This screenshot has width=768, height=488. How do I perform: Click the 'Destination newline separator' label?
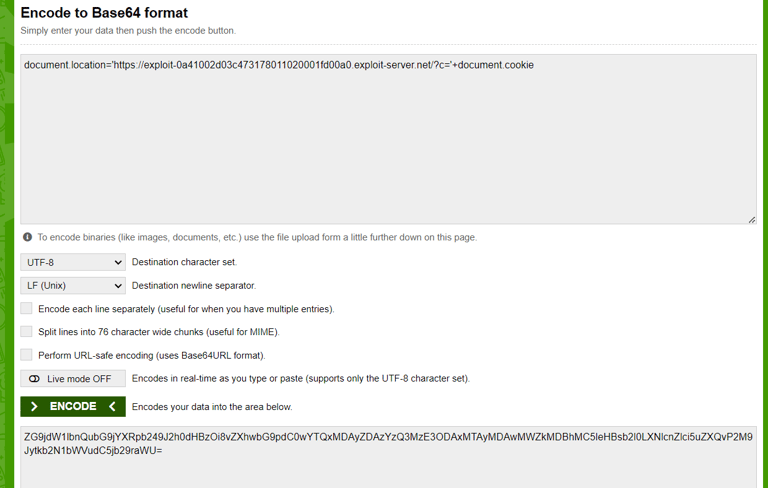(194, 286)
